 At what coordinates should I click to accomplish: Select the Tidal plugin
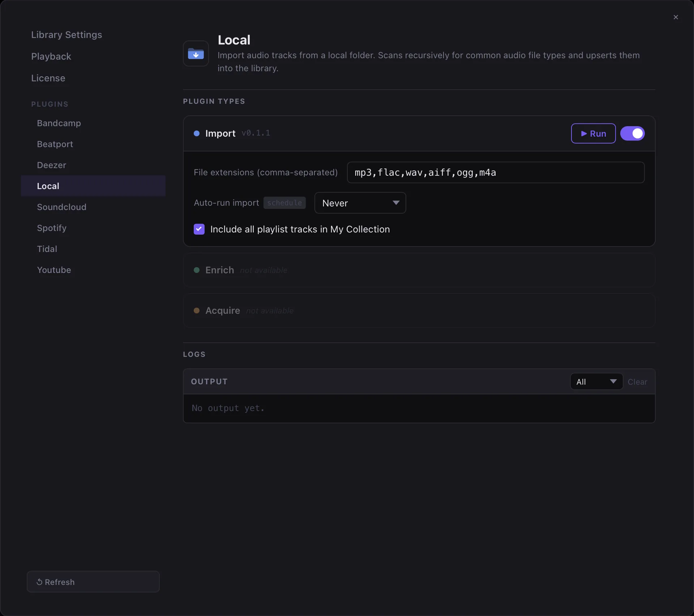(x=93, y=249)
